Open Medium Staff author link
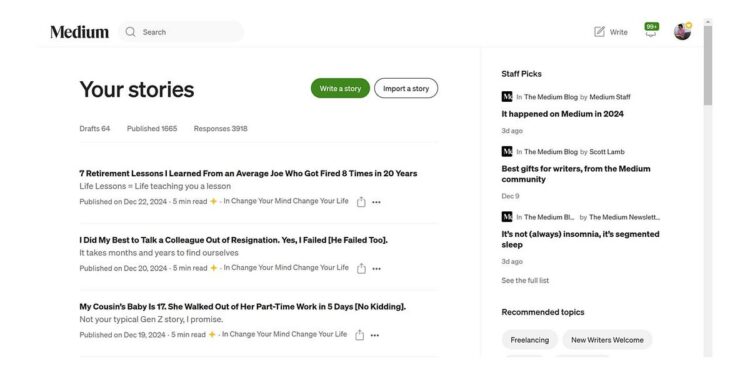 [610, 97]
